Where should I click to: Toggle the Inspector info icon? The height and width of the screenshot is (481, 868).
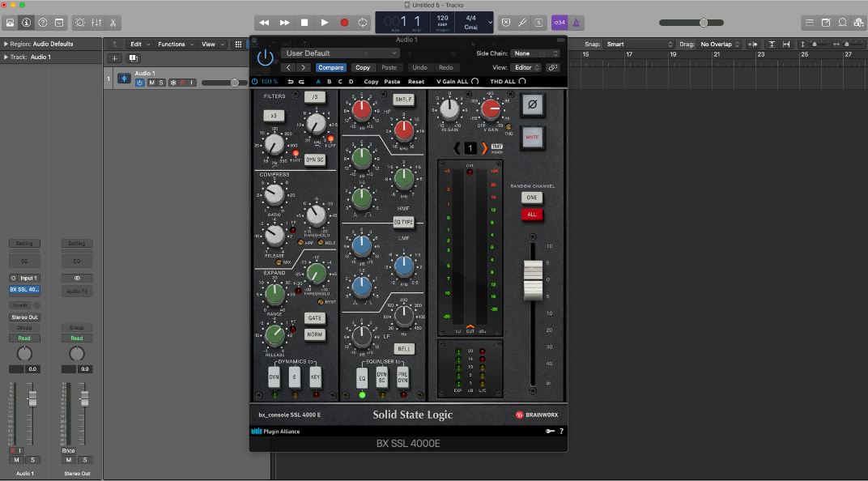pyautogui.click(x=26, y=23)
